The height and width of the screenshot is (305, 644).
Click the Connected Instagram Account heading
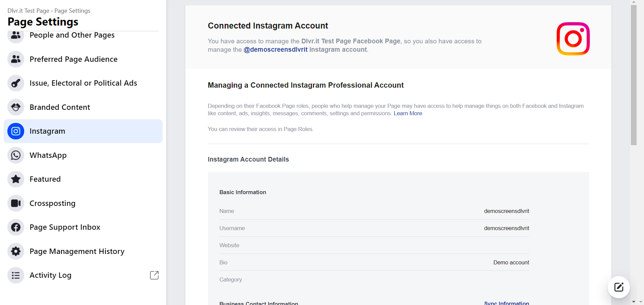tap(268, 26)
